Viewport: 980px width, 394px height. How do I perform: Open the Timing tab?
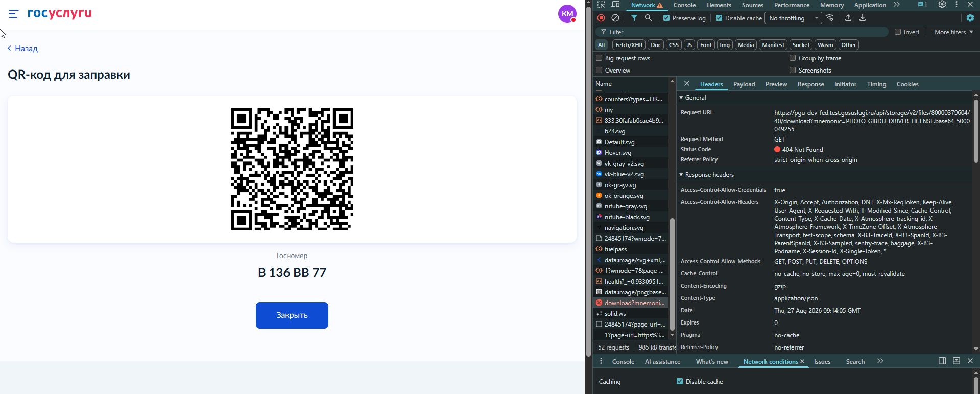[876, 84]
